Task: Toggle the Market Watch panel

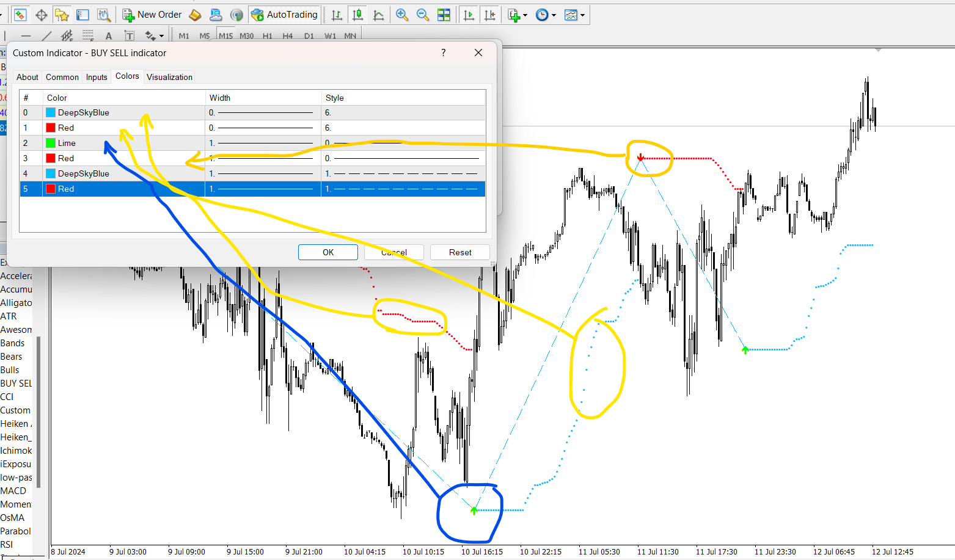Action: pos(20,15)
